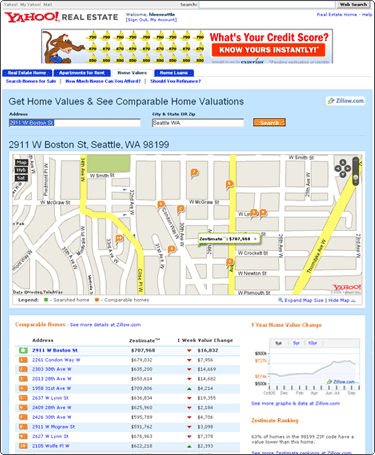Click the orange marker icon beside 2261 Condon Way W
The width and height of the screenshot is (375, 455).
[x=23, y=360]
